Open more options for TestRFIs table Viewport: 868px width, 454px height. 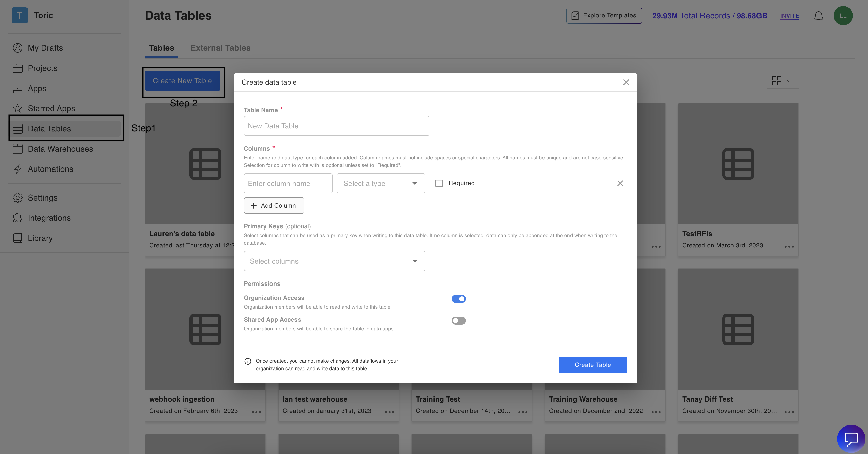point(789,246)
